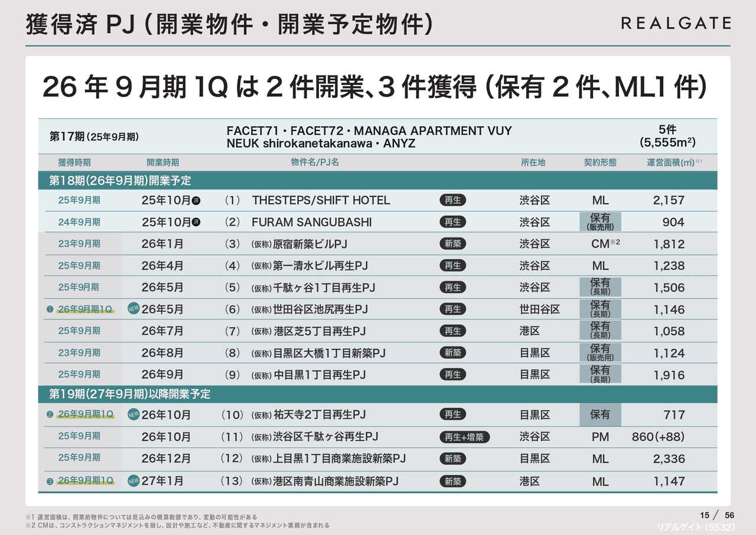This screenshot has width=756, height=535.
Task: Click the NEW badge beside 27年1月
Action: click(x=133, y=481)
